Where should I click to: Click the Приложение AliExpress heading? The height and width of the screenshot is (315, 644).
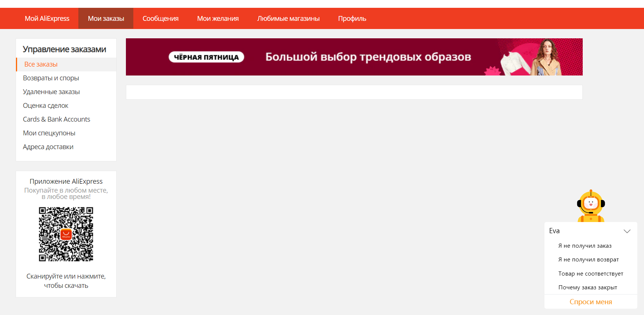point(66,181)
